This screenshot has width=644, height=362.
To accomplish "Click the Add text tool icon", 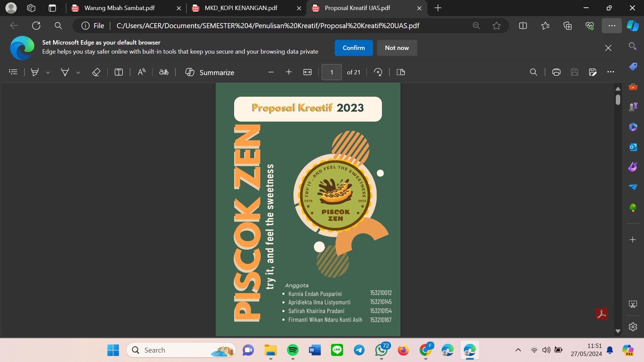I will [x=119, y=72].
